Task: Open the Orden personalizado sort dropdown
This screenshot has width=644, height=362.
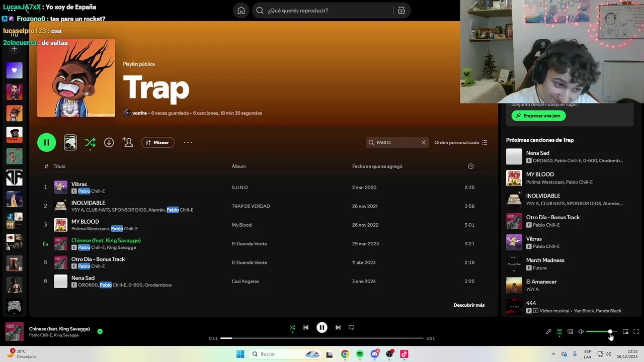Action: click(461, 143)
